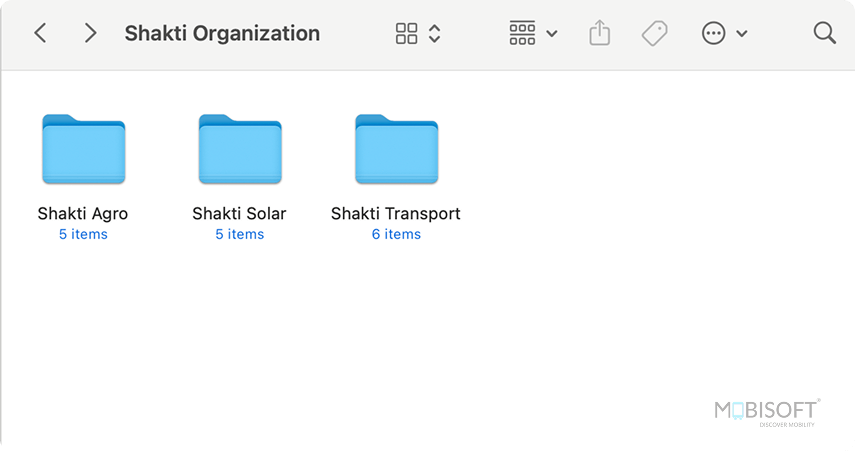The width and height of the screenshot is (855, 452).
Task: Select the Shakti Agro folder icon
Action: 84,150
